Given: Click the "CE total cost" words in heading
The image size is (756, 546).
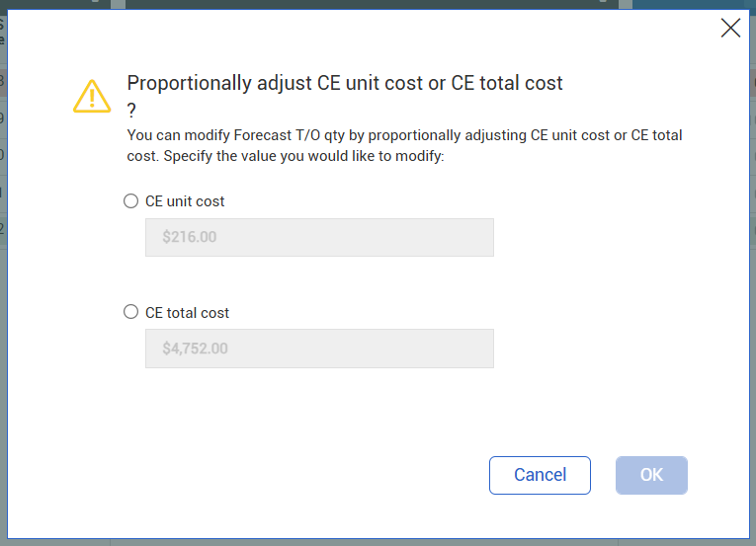Looking at the screenshot, I should (507, 83).
